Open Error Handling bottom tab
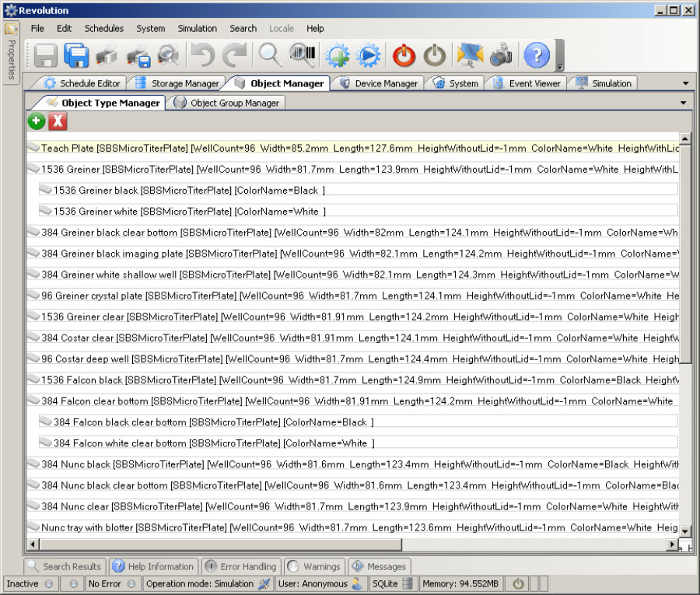The height and width of the screenshot is (595, 700). 241,566
